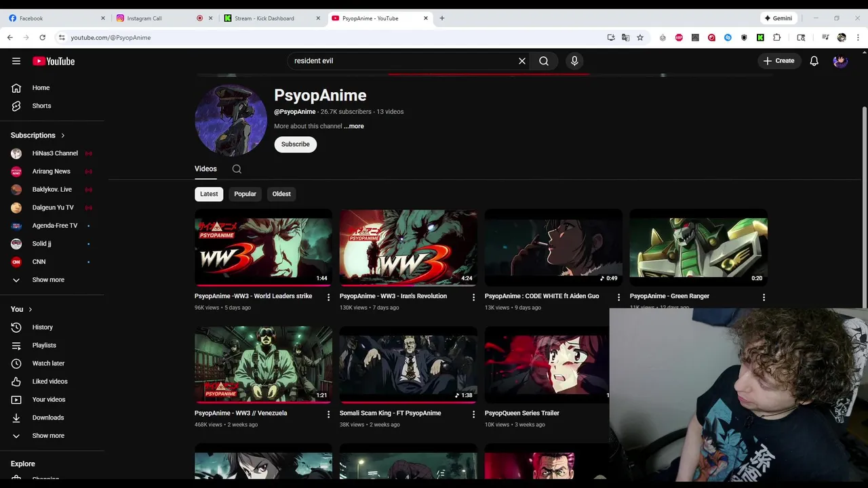The height and width of the screenshot is (488, 868).
Task: Click the Create button
Action: click(778, 61)
